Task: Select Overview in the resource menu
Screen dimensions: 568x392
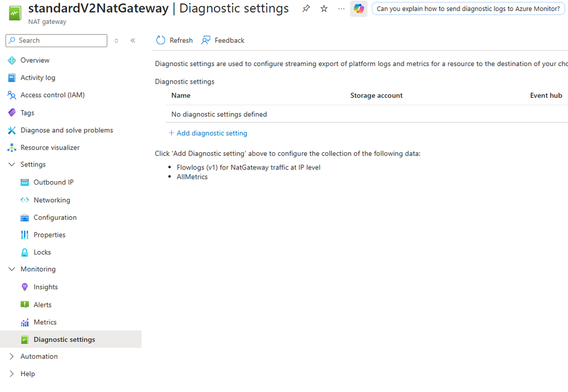Action: point(35,60)
